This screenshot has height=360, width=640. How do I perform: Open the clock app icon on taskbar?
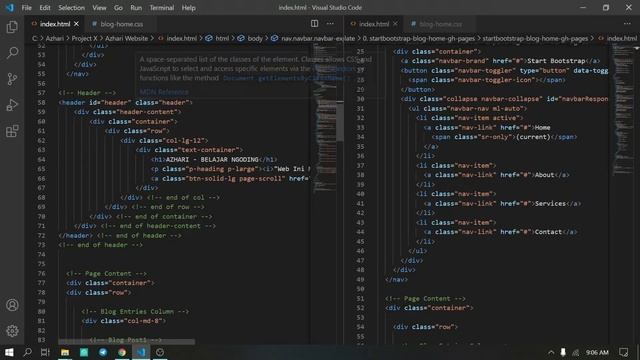point(160,352)
